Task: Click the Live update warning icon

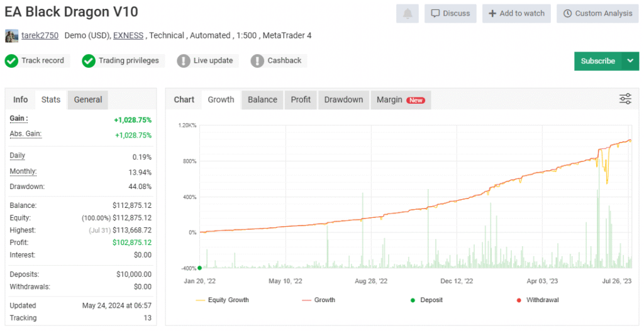Action: 183,61
